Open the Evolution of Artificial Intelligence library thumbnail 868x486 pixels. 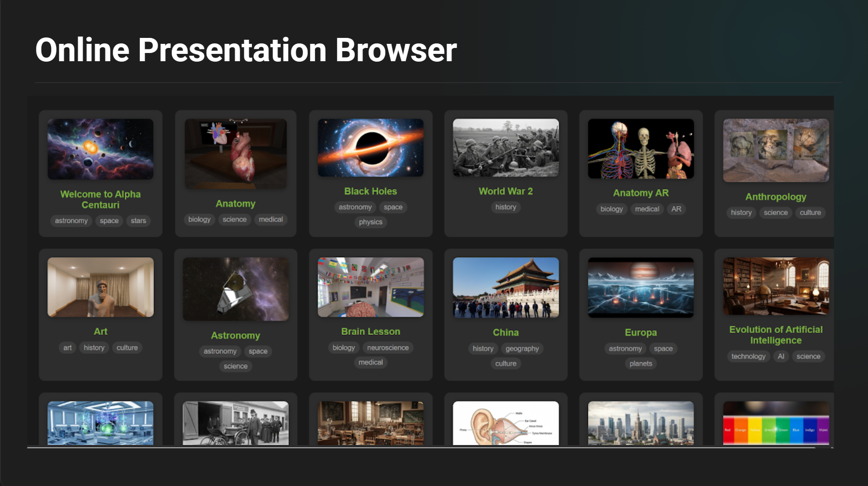click(x=776, y=286)
